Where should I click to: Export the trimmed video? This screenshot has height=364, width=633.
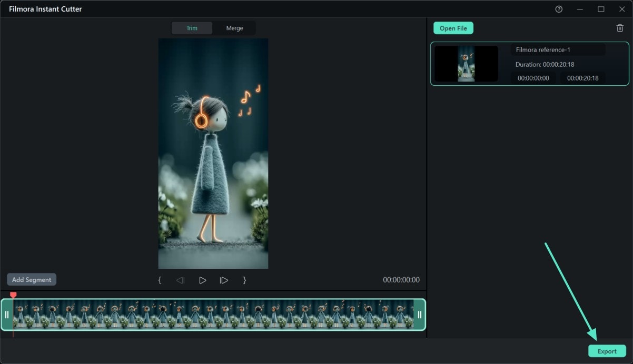point(607,351)
